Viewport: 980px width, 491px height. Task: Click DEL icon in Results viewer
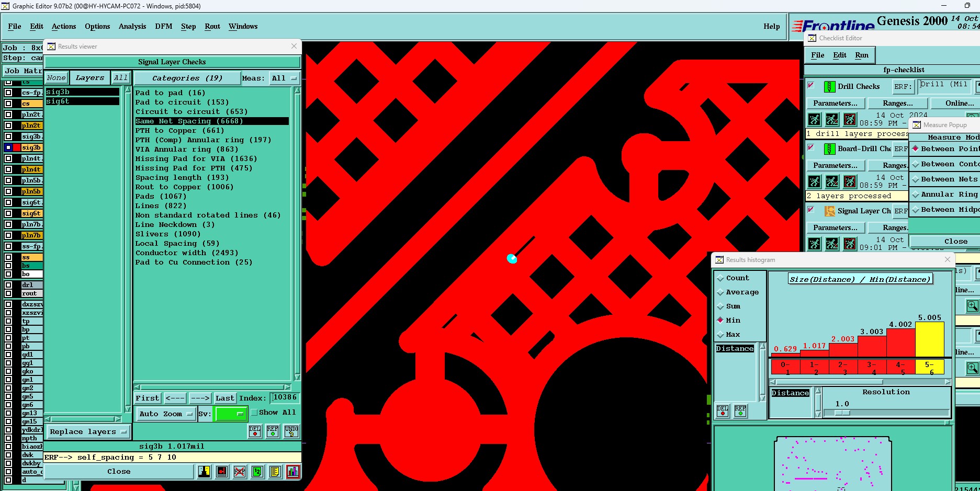(255, 431)
